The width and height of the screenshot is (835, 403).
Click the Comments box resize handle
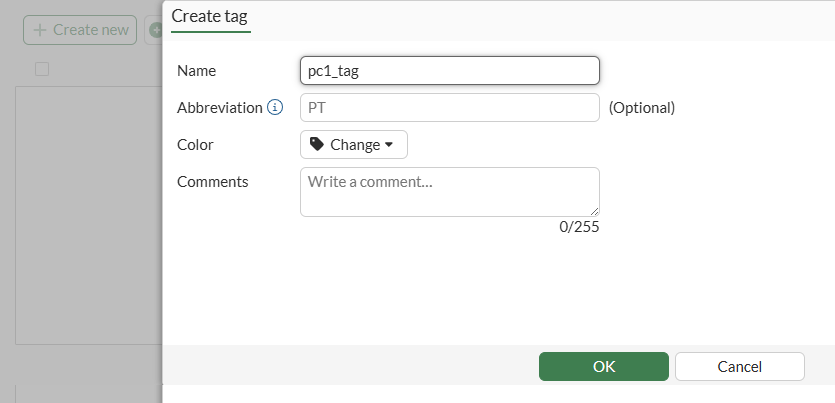[595, 211]
